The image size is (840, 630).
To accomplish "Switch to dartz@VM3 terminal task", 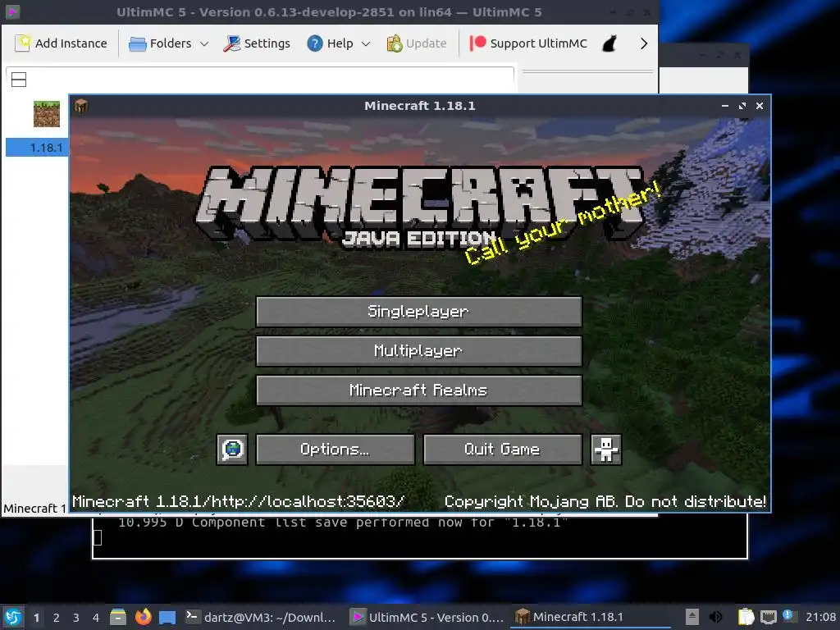I will pos(262,617).
